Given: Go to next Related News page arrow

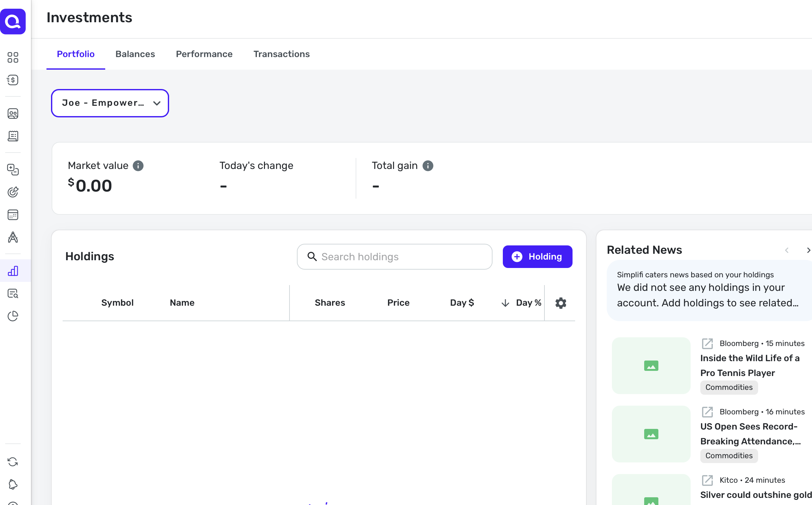Looking at the screenshot, I should coord(808,250).
